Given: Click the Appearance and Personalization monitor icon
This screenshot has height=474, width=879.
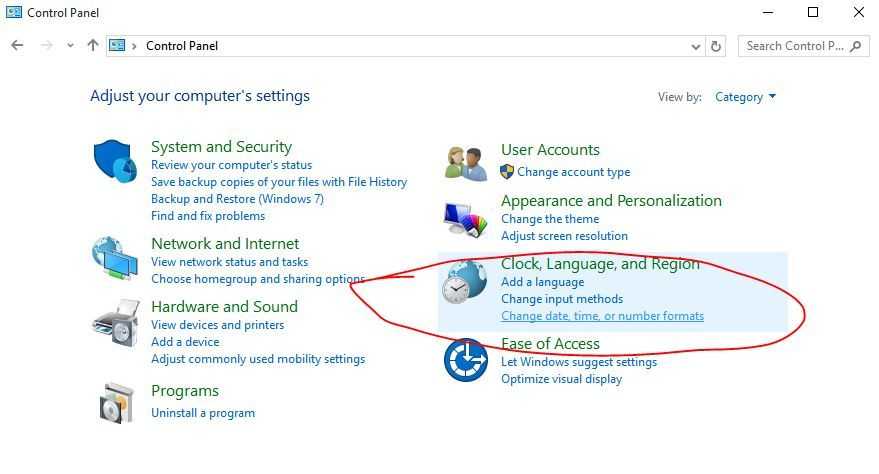Looking at the screenshot, I should [x=465, y=219].
